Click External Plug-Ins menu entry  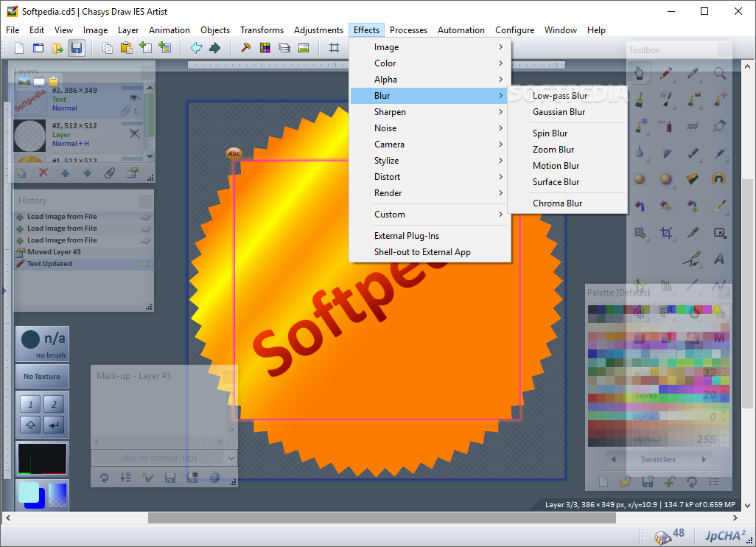point(407,236)
